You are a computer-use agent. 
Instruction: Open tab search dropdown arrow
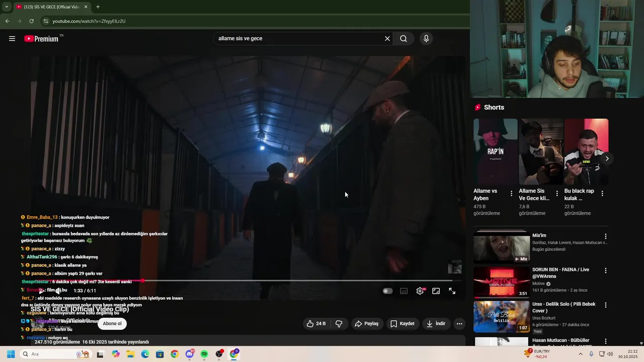coord(6,7)
